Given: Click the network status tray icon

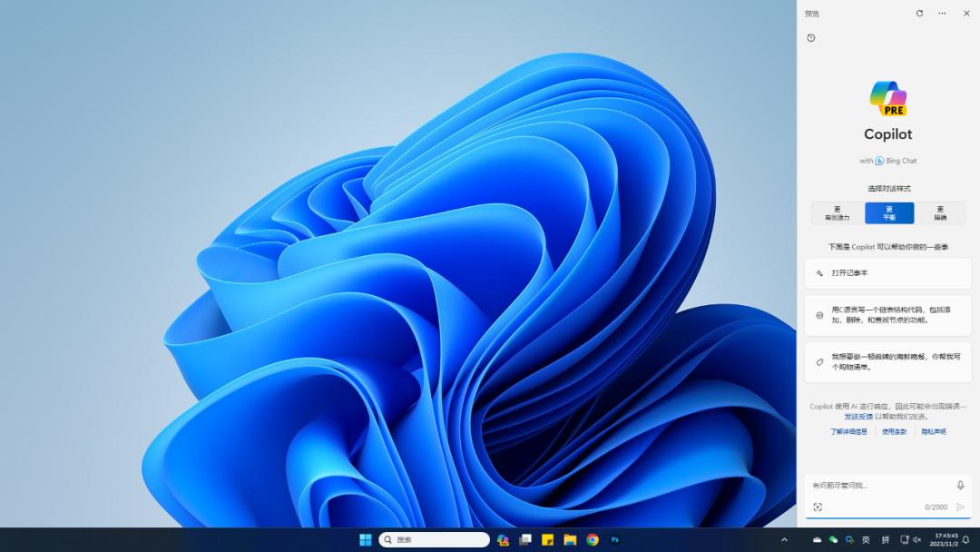Looking at the screenshot, I should point(905,539).
